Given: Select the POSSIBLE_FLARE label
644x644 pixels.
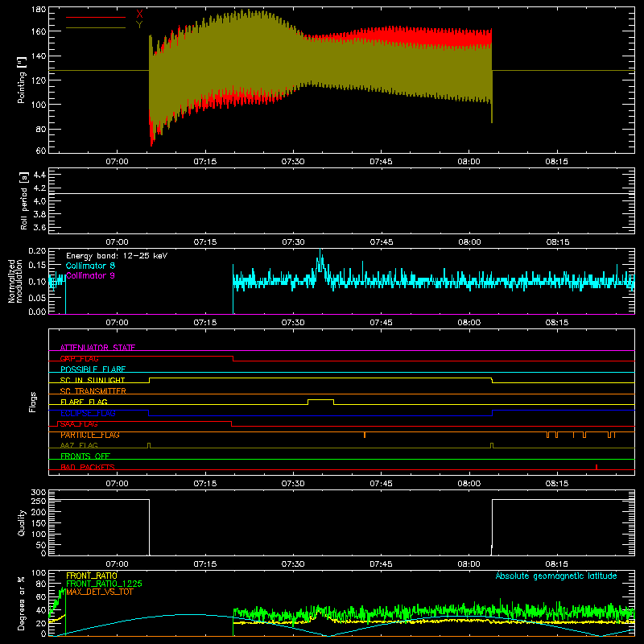Looking at the screenshot, I should pyautogui.click(x=93, y=369).
